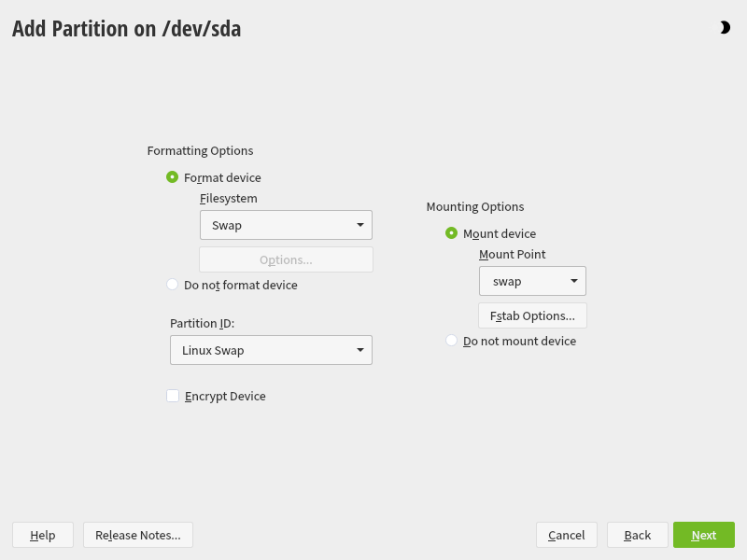This screenshot has height=560, width=747.
Task: Open the Filesystem dropdown showing Swap
Action: click(286, 225)
